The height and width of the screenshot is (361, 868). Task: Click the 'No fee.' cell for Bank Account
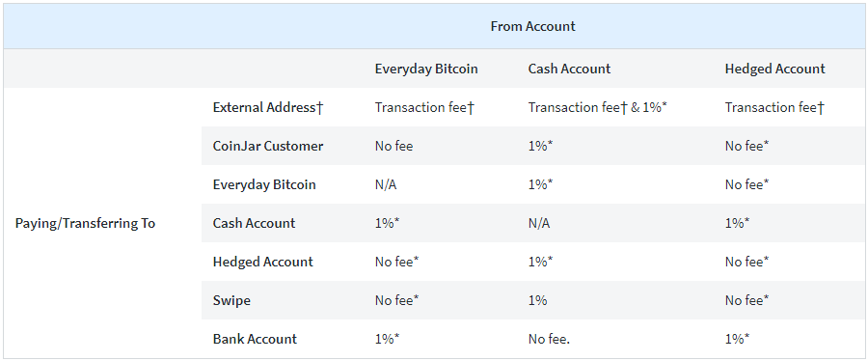click(x=549, y=339)
